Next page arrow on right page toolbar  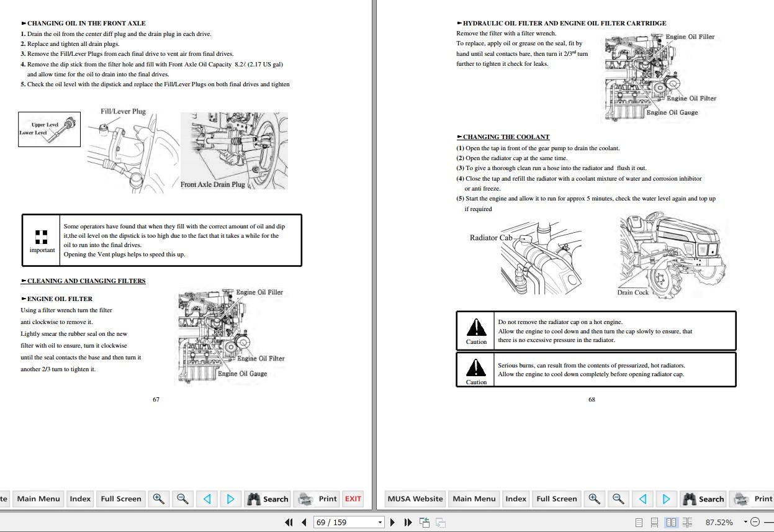point(666,498)
